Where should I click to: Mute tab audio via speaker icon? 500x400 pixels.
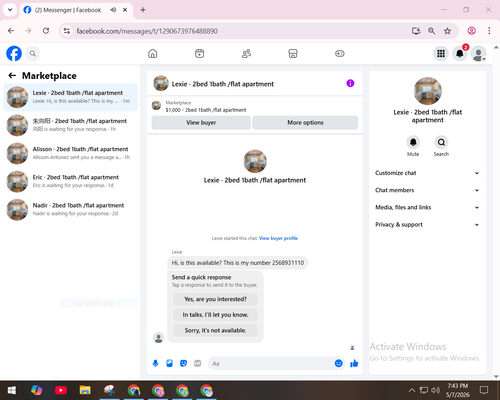tap(113, 10)
